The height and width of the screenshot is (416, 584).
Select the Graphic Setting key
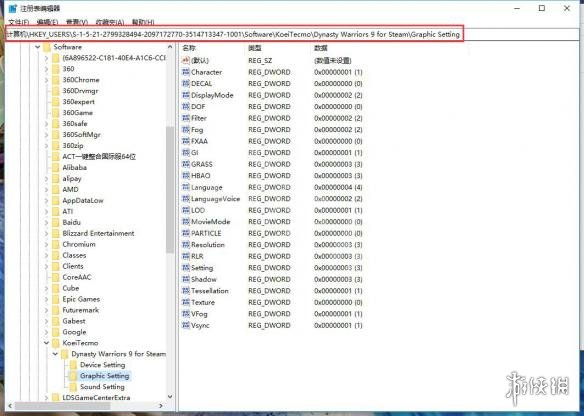(x=105, y=376)
